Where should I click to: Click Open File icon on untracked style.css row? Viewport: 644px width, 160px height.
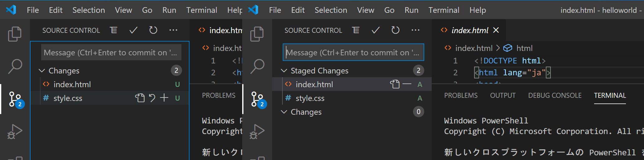pos(140,98)
